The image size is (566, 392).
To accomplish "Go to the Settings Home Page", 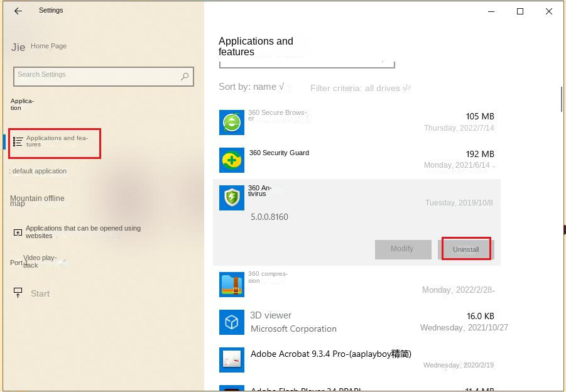I will pos(48,46).
